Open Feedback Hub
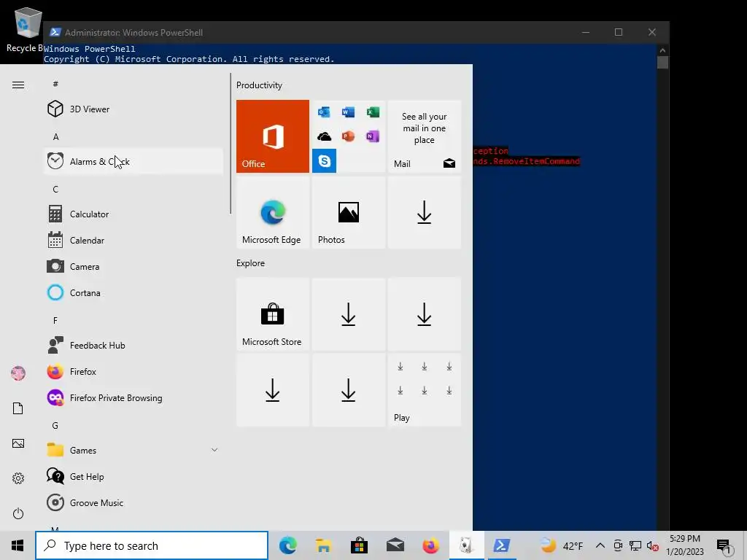This screenshot has height=560, width=747. [x=133, y=345]
